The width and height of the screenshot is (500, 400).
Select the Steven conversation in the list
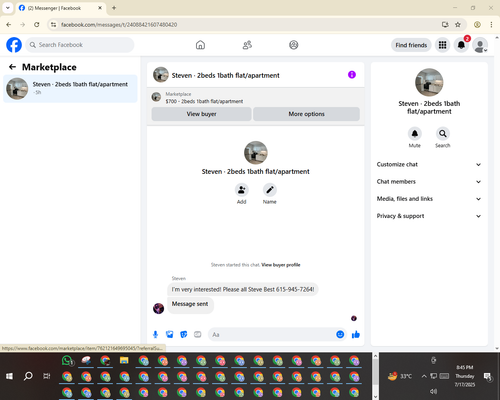70,89
